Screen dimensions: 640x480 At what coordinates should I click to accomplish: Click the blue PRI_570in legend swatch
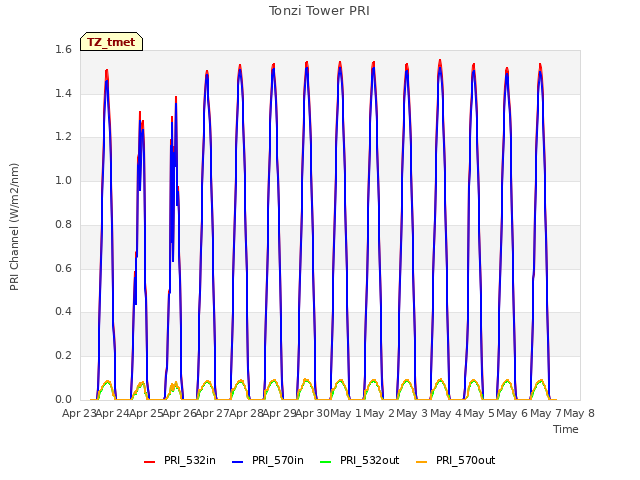point(238,462)
